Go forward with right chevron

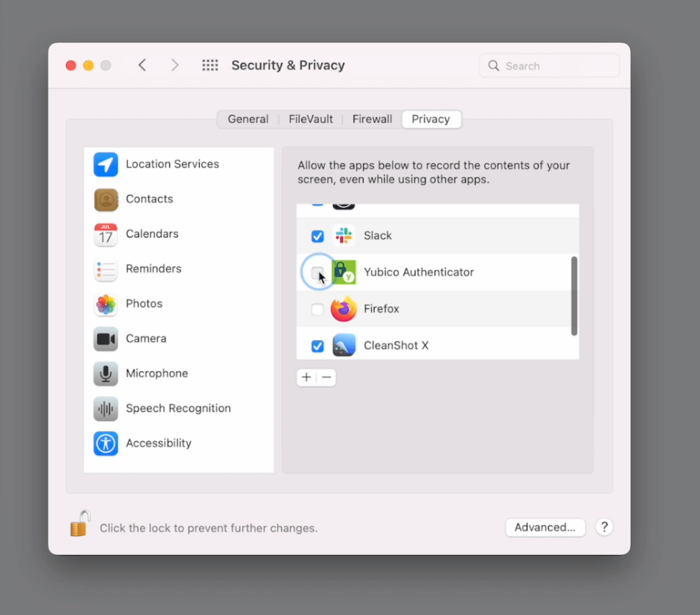(175, 65)
